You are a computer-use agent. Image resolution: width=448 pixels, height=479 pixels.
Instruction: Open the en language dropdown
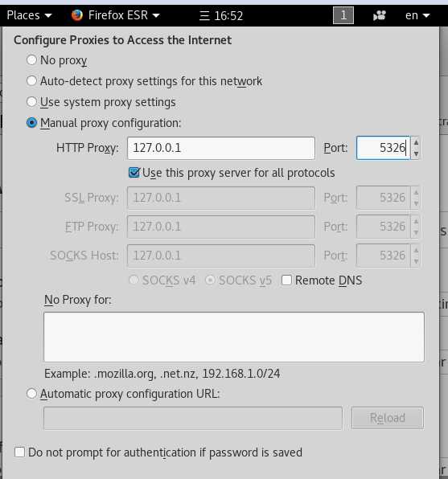pos(417,15)
